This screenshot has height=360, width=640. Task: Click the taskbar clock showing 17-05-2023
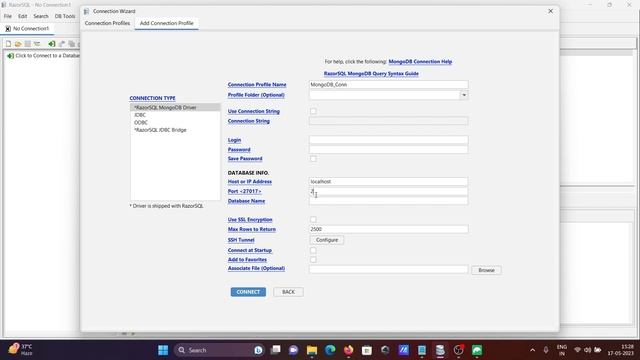tap(620, 350)
